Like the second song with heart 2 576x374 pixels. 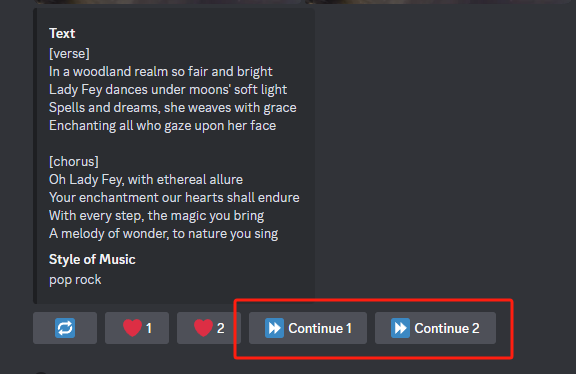209,328
